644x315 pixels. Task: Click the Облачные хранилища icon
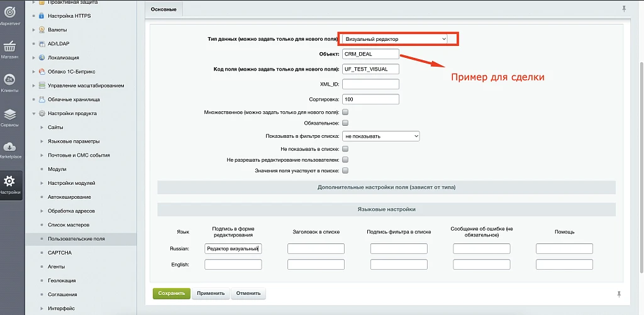pos(42,99)
